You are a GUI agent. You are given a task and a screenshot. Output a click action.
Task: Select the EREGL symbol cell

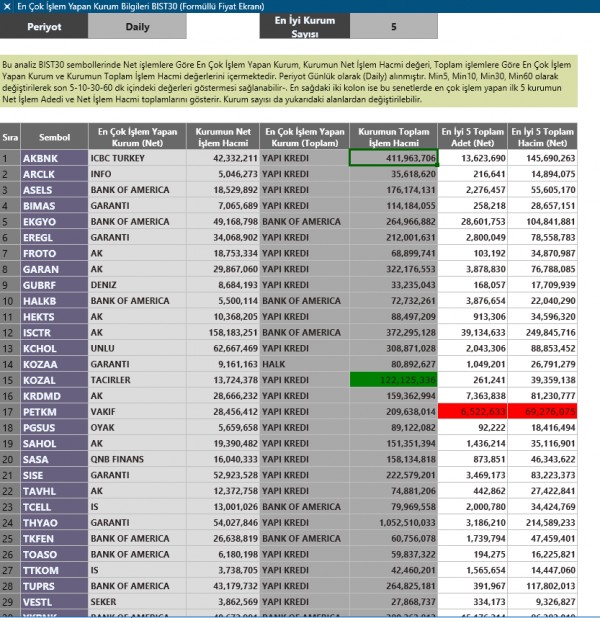pos(54,237)
